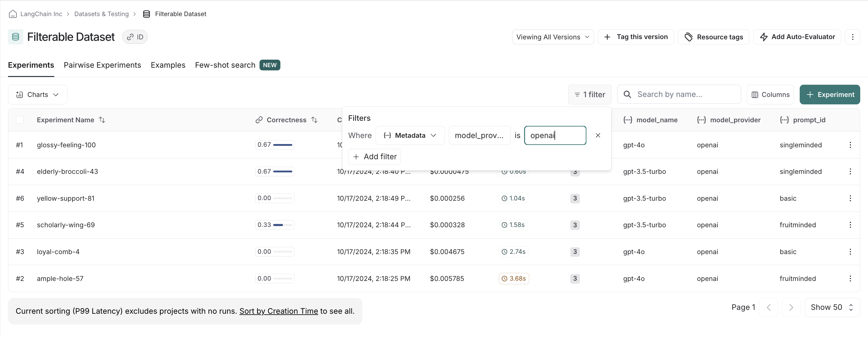Sort by Correctness arrows icon
This screenshot has width=868, height=337.
coord(314,120)
